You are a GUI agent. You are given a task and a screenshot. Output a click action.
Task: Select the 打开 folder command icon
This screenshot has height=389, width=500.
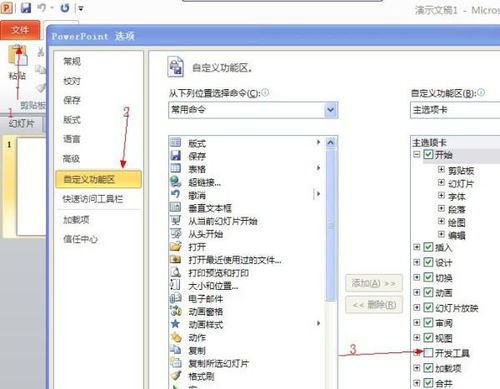pos(175,247)
